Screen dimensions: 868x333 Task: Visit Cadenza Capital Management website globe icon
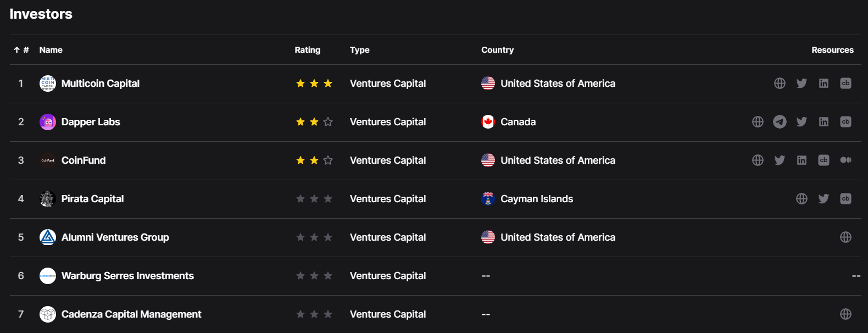tap(845, 314)
